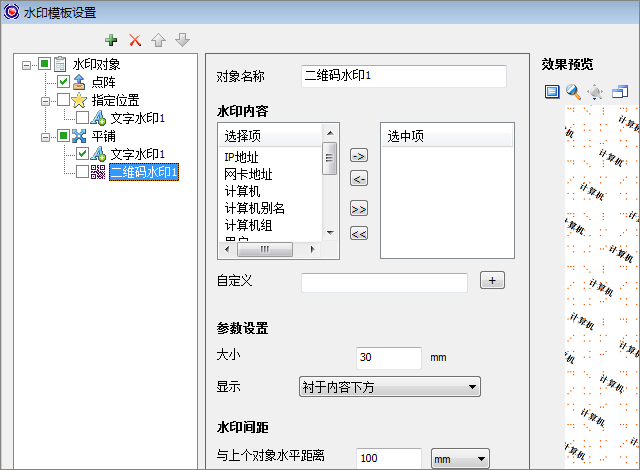The width and height of the screenshot is (640, 470).
Task: Check the 指定位置 checkbox
Action: pyautogui.click(x=64, y=100)
